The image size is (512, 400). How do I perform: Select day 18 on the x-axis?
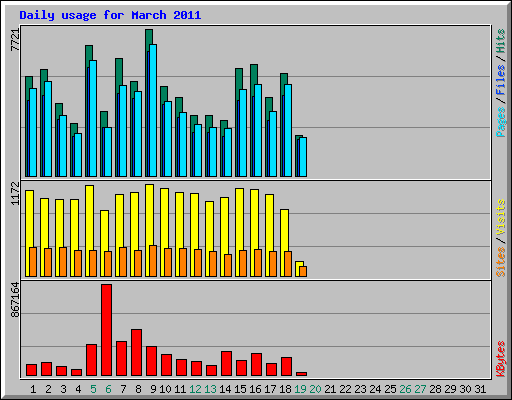(285, 389)
